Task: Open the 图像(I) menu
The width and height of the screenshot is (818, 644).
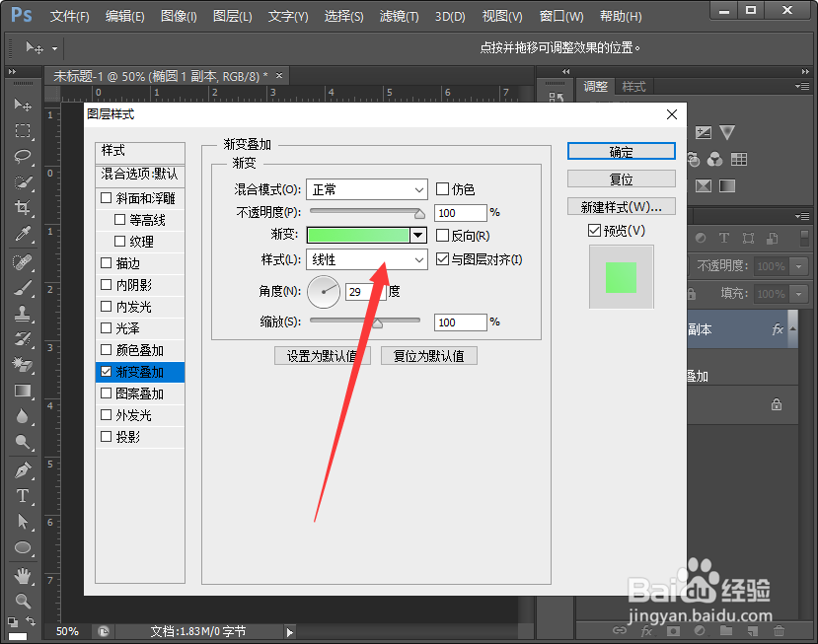Action: point(179,16)
